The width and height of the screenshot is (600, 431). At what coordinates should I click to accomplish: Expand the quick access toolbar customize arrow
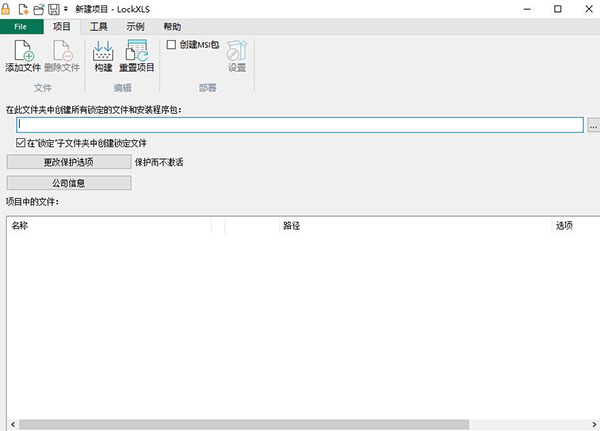pos(65,9)
